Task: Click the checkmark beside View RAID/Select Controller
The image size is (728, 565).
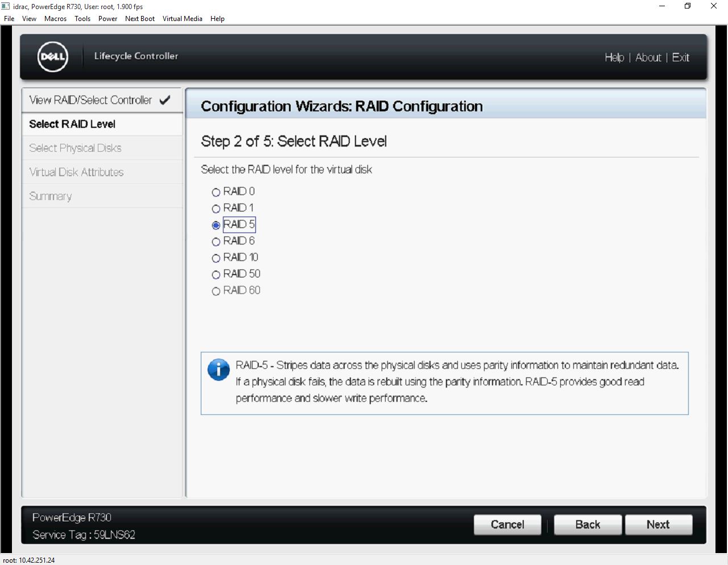Action: pyautogui.click(x=165, y=100)
